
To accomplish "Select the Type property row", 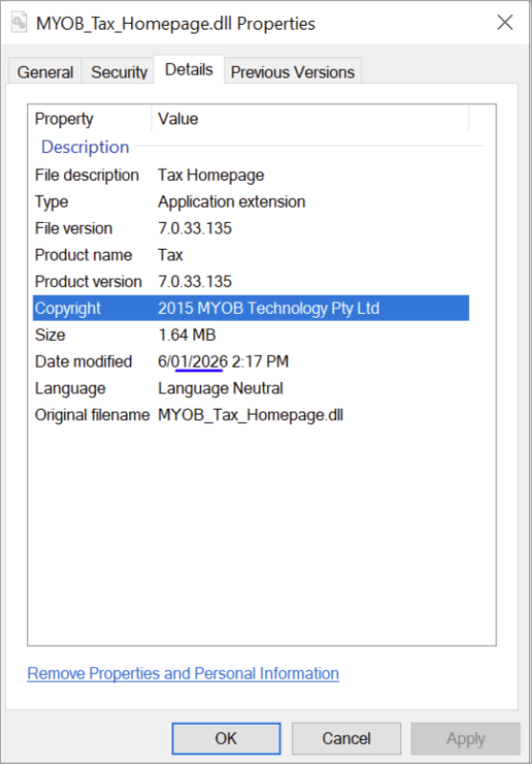I will (251, 202).
